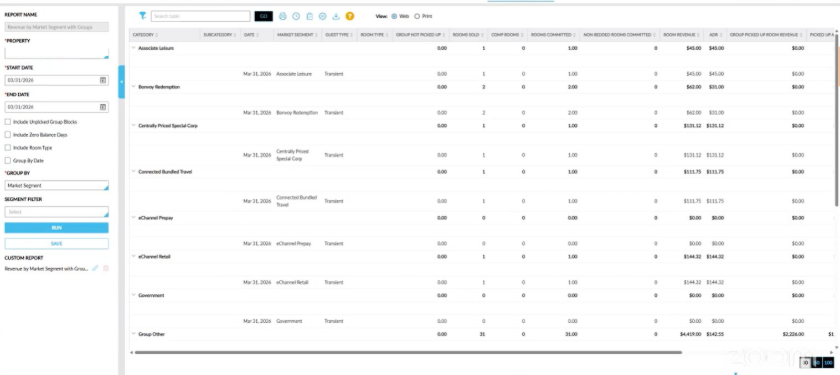Open table settings gear icon
Image resolution: width=840 pixels, height=375 pixels.
click(322, 16)
